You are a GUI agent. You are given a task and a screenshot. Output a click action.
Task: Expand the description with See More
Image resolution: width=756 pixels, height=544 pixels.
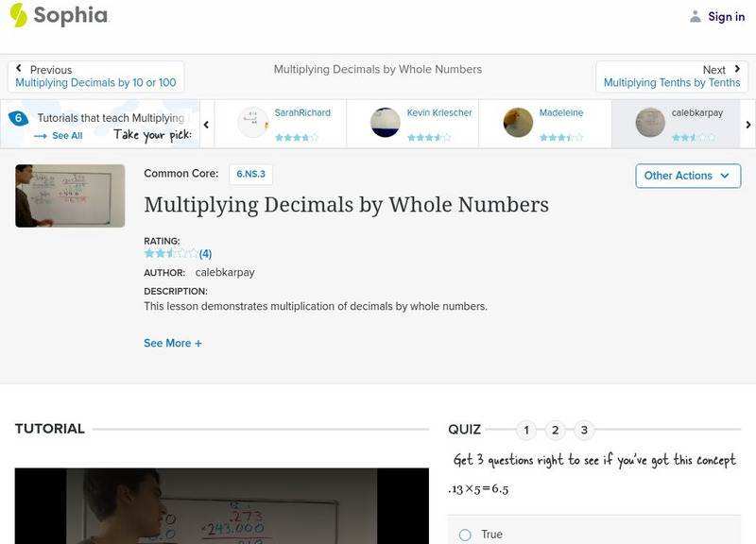click(173, 343)
